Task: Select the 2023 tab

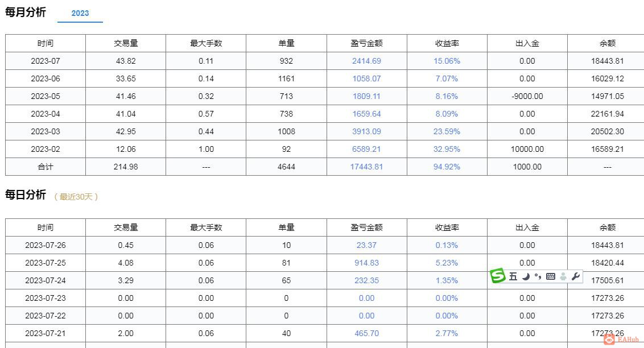Action: coord(80,13)
